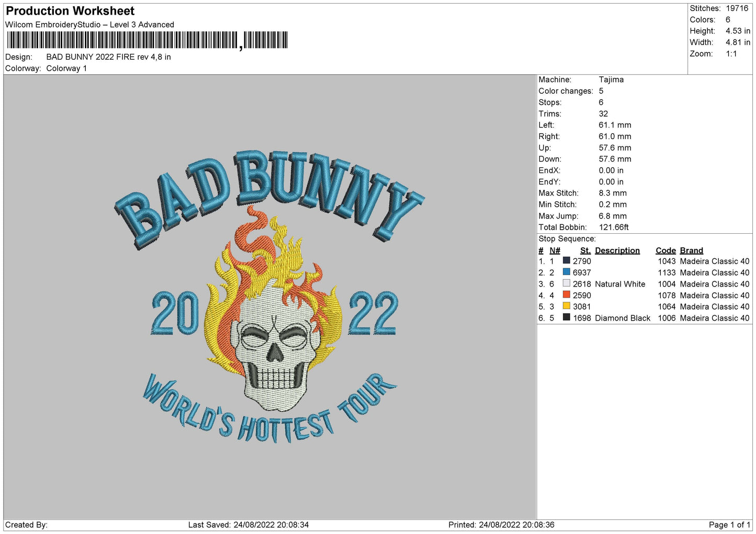Click the Max Jump value '6.8 mm'
Viewport: 756px width, 534px height.
(x=613, y=216)
